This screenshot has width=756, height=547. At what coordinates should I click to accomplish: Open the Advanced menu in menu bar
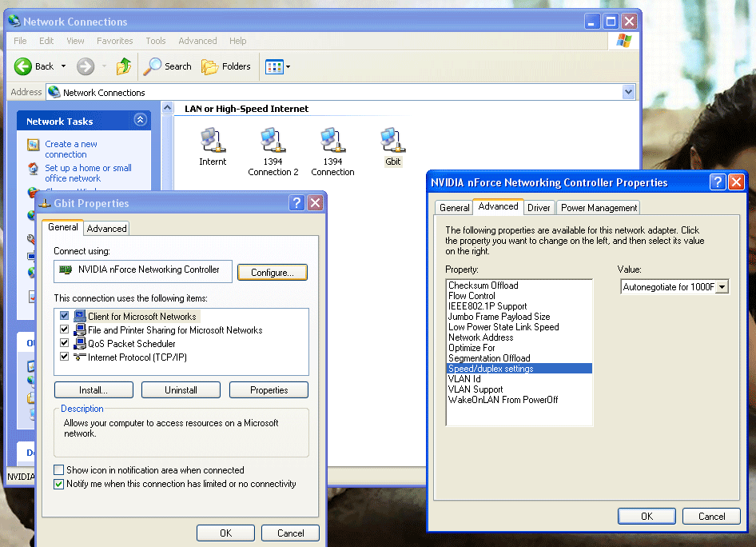click(197, 41)
